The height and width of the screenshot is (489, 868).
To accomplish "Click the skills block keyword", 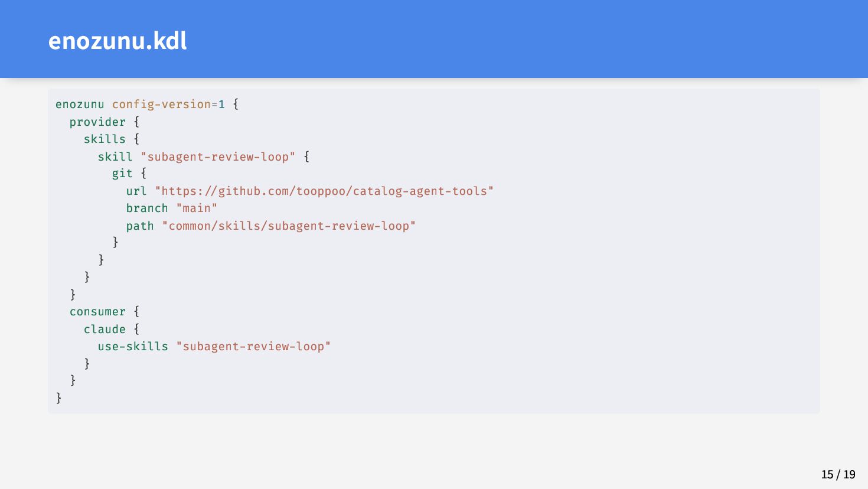I will [105, 139].
